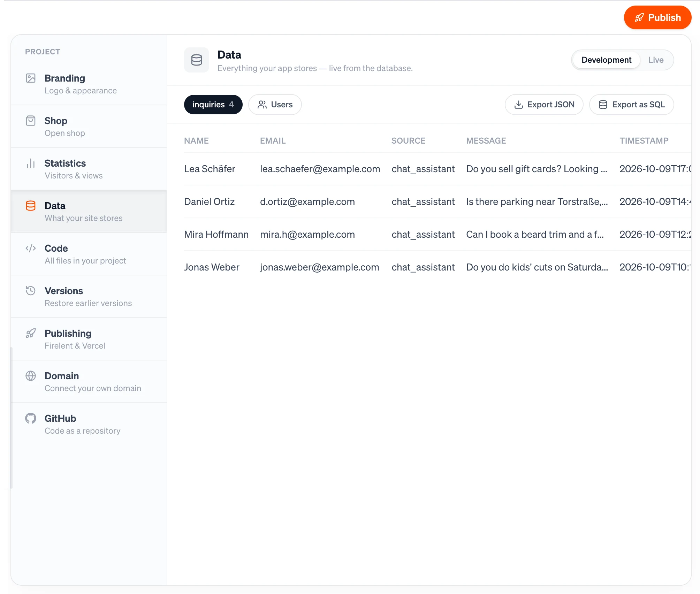Screen dimensions: 700x594
Task: Click Mira Hoffmann's message about beard trim
Action: click(x=535, y=235)
